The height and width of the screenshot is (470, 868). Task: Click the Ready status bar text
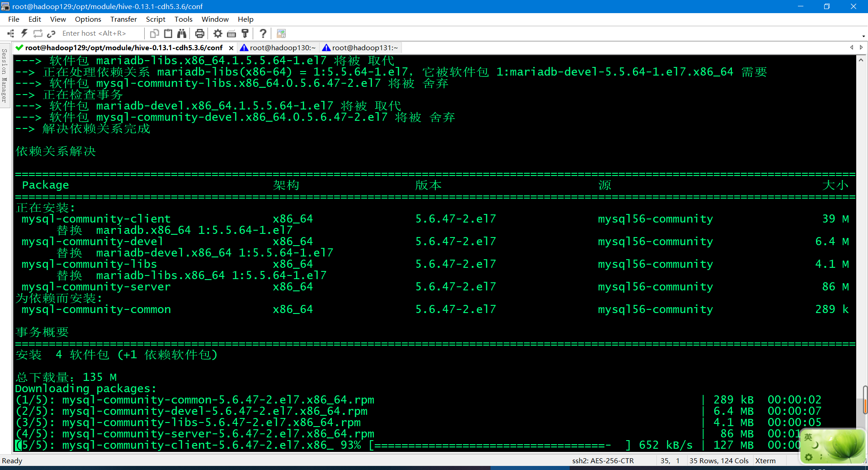click(x=12, y=461)
